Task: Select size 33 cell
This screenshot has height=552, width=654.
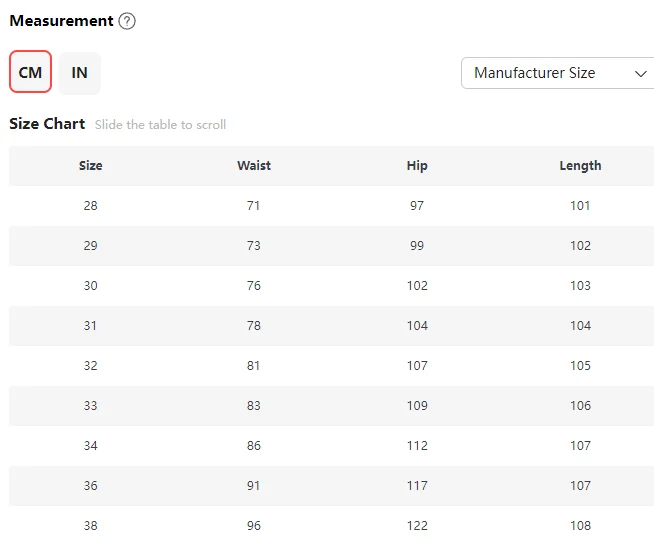Action: [91, 406]
